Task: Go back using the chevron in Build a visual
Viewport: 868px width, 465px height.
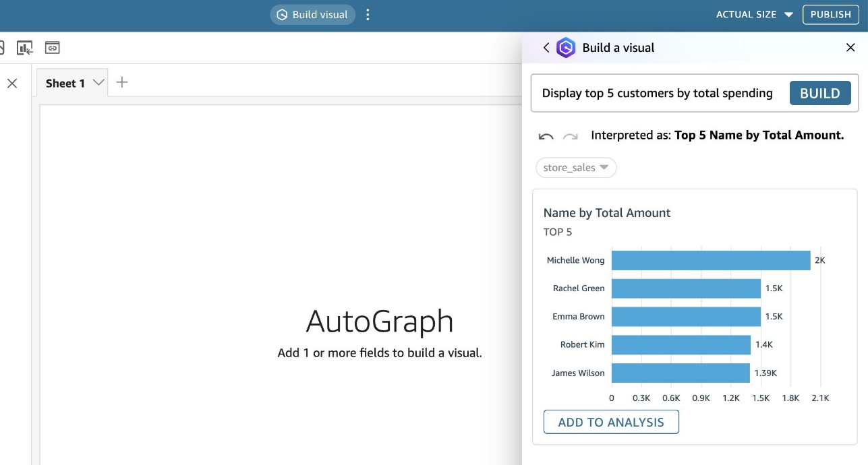Action: pos(546,48)
